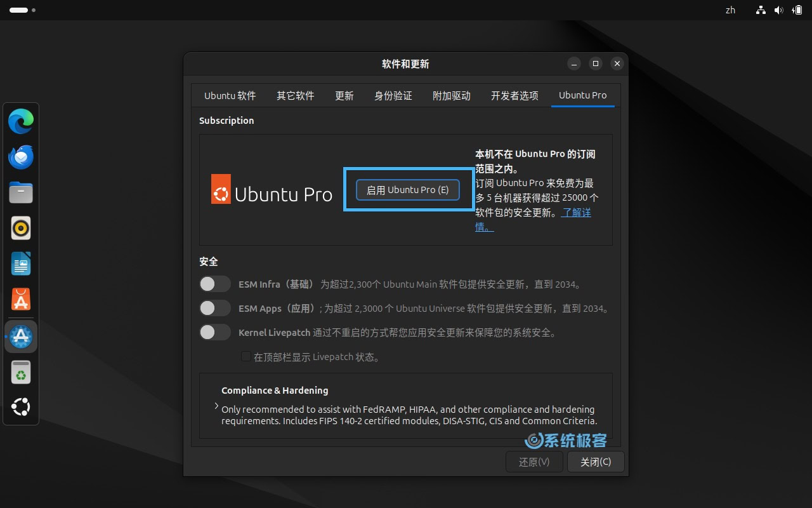Open Ubuntu App Center in dock
This screenshot has height=508, width=812.
click(x=21, y=299)
